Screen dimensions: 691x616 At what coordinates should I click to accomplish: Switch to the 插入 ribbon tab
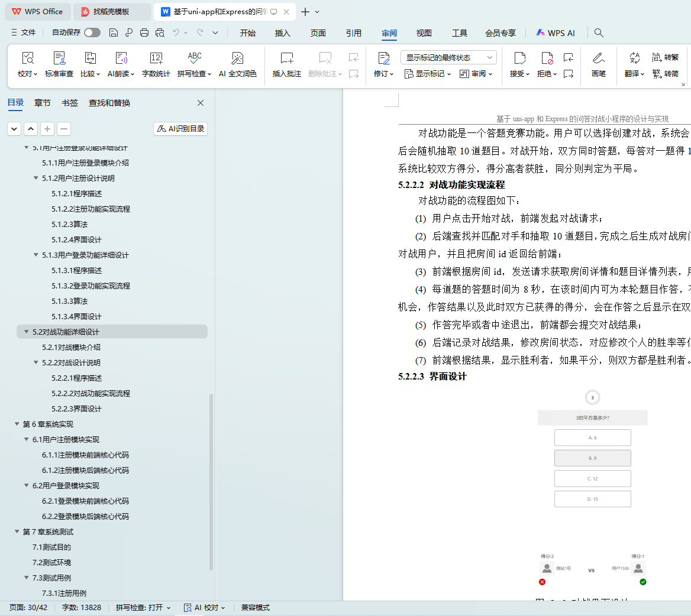click(283, 33)
